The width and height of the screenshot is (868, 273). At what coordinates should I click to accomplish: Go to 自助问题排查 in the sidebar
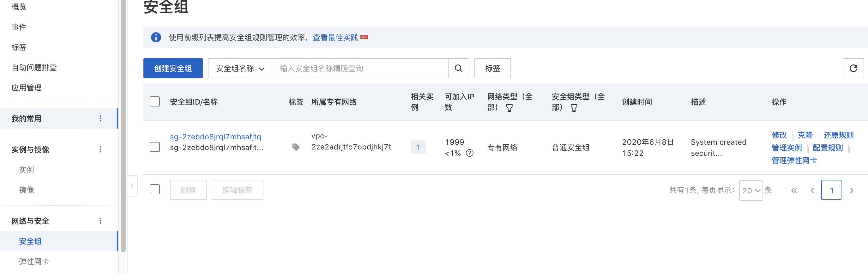pos(34,68)
